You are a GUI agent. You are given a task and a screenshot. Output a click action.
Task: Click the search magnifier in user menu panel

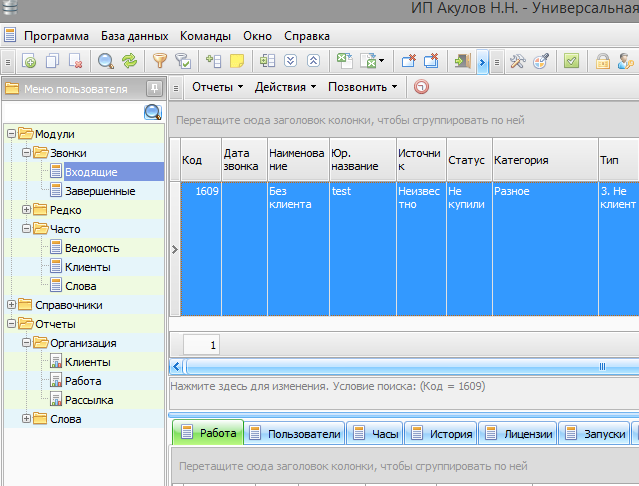tap(153, 112)
